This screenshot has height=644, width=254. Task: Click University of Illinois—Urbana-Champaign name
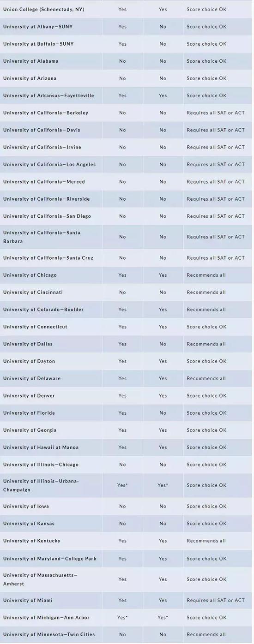(x=41, y=485)
